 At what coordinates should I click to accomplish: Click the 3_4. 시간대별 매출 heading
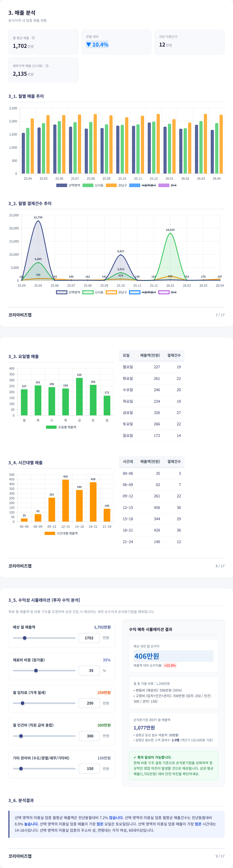point(26,463)
